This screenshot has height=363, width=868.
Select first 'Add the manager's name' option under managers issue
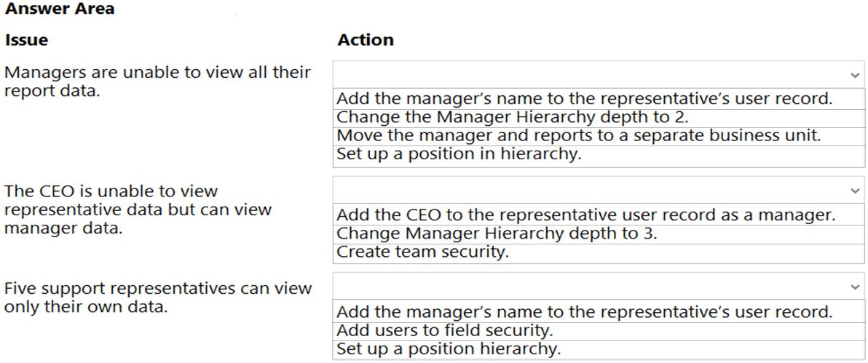[584, 99]
